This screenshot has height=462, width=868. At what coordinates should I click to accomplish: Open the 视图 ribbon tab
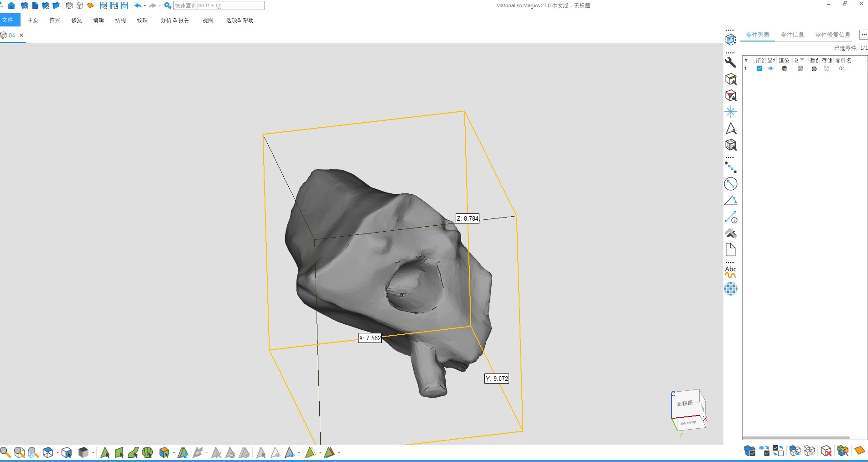pyautogui.click(x=208, y=20)
